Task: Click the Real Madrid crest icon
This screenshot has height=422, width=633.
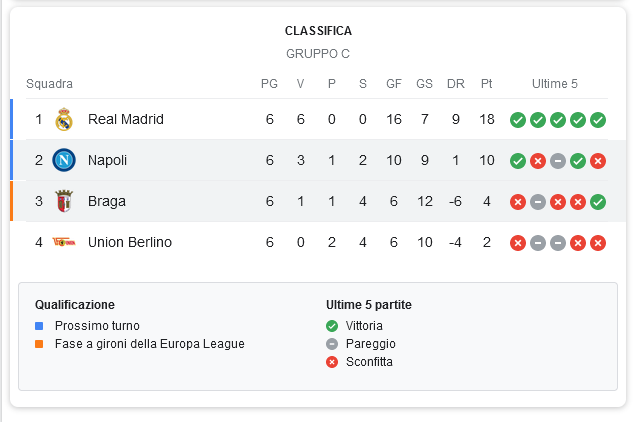Action: [x=64, y=120]
